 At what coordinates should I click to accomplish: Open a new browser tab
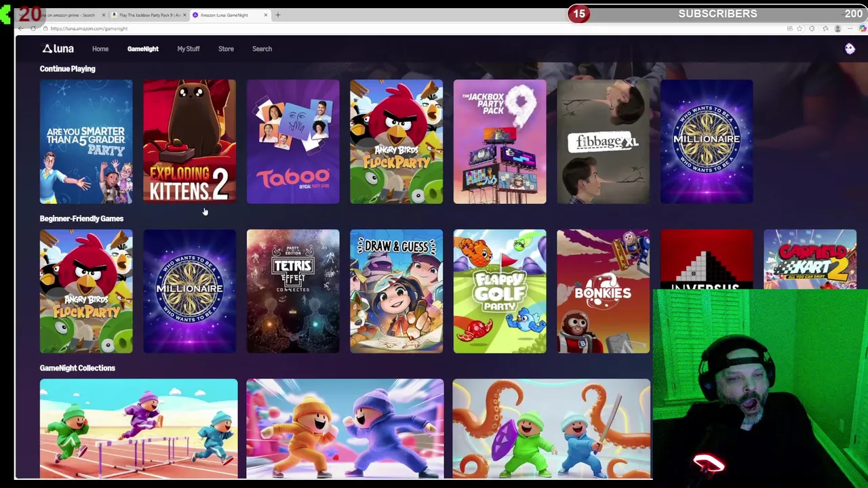coord(277,15)
